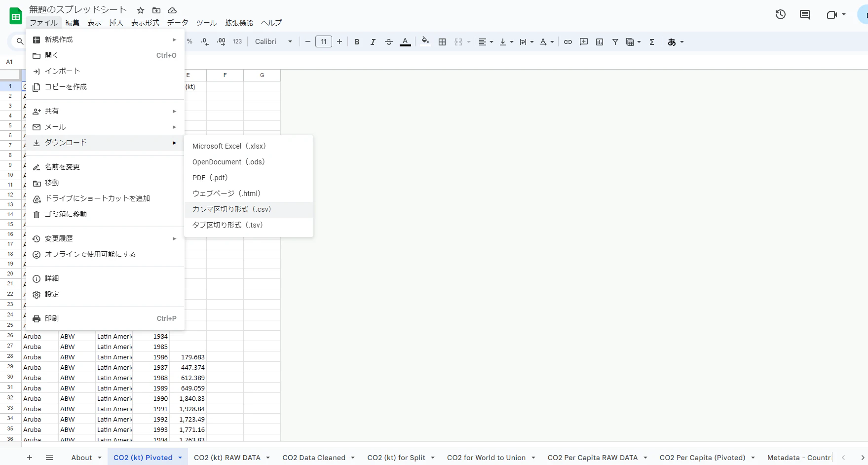Open the Calibri font dropdown
Viewport: 868px width, 465px height.
pyautogui.click(x=273, y=42)
